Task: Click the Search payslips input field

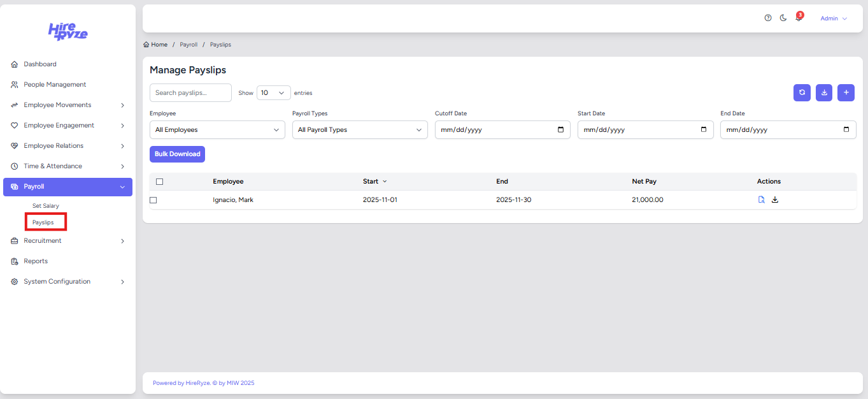Action: click(190, 92)
